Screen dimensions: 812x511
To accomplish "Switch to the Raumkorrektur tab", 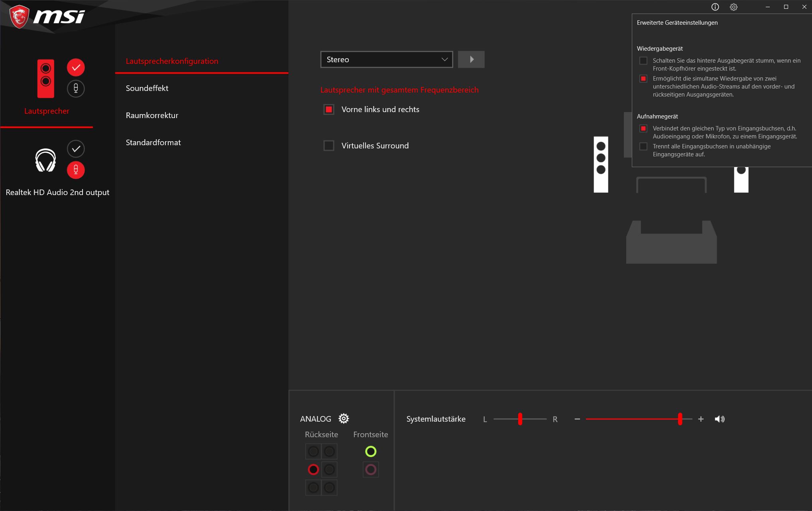I will pyautogui.click(x=152, y=115).
